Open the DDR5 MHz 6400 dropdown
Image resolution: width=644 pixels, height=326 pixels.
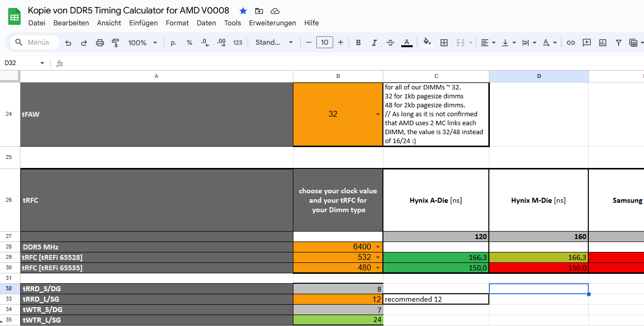point(377,247)
